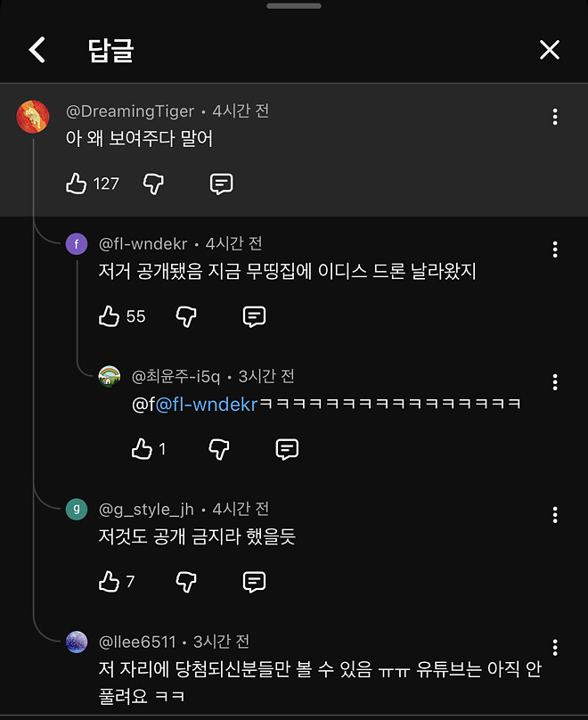The height and width of the screenshot is (720, 588).
Task: Open the three-dot menu on @fl-wndekr's comment
Action: coord(554,250)
